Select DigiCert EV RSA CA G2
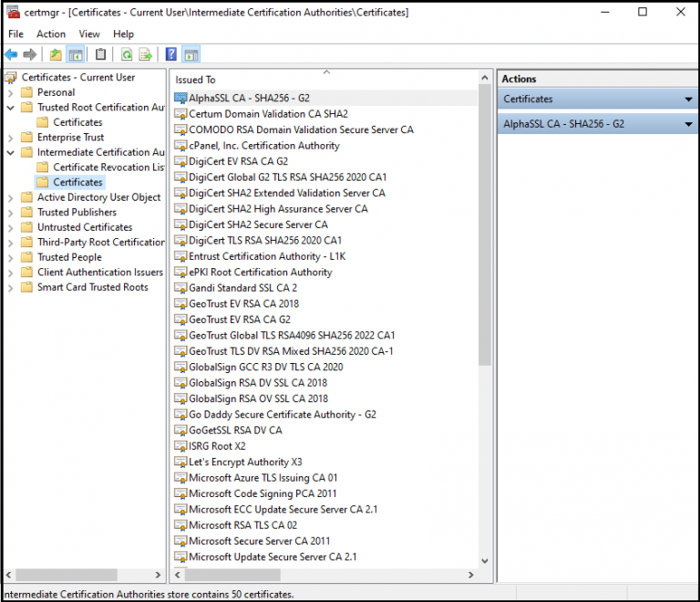This screenshot has width=700, height=602. 239,161
